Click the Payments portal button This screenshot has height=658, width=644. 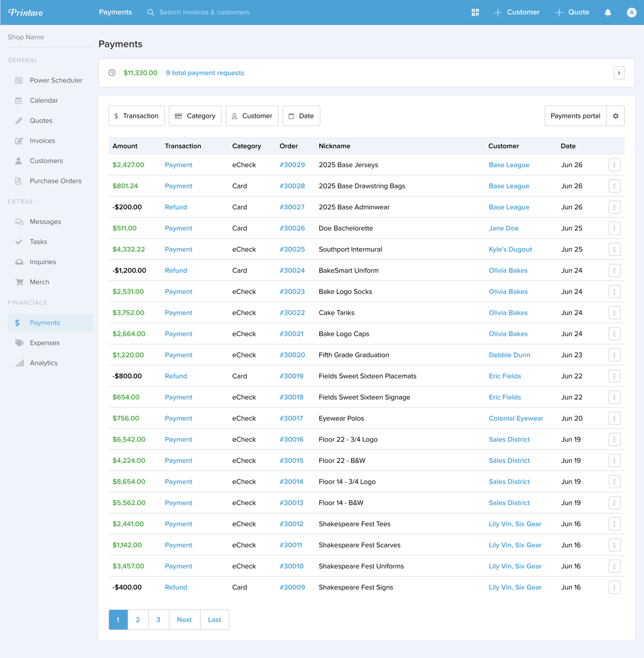(576, 116)
